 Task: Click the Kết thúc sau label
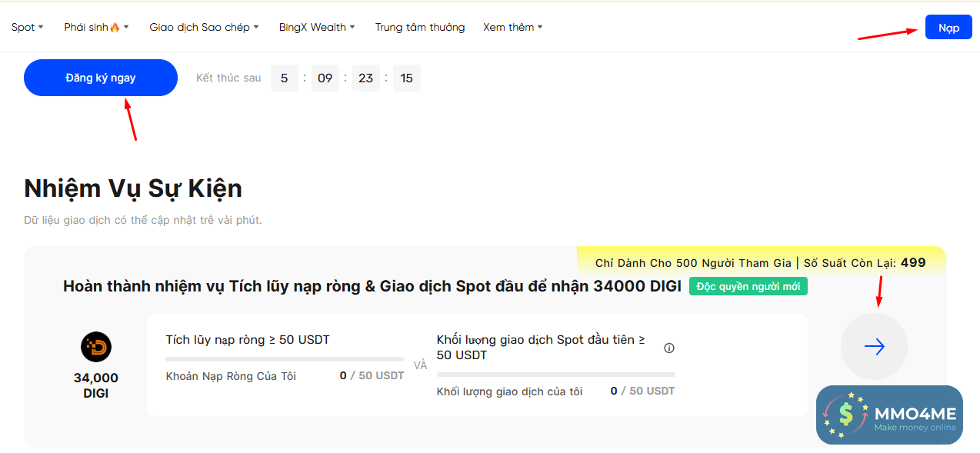pyautogui.click(x=228, y=78)
